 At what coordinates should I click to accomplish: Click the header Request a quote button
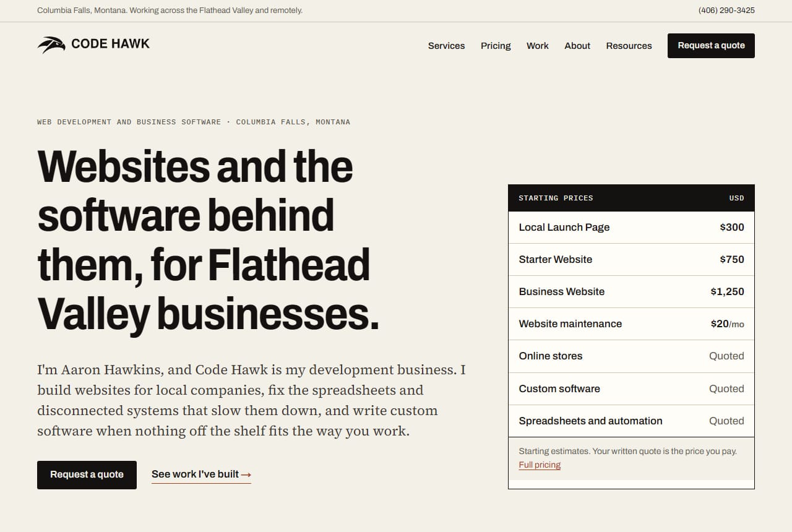point(711,46)
